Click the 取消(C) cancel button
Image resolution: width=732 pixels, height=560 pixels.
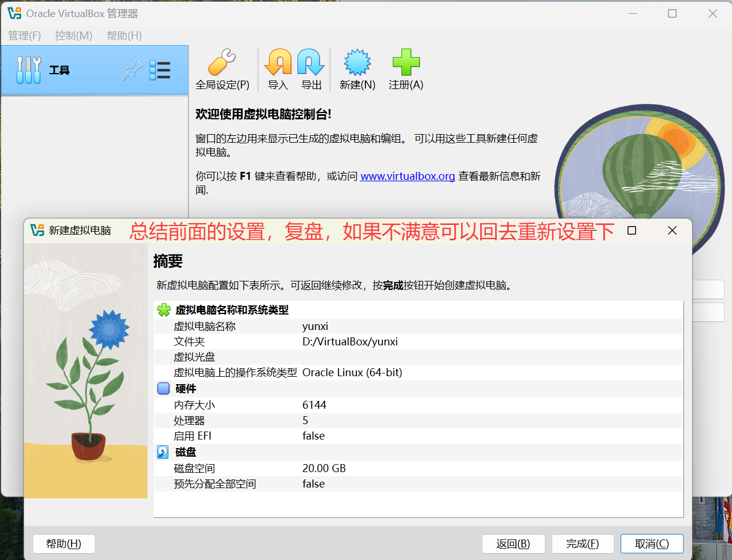click(652, 544)
